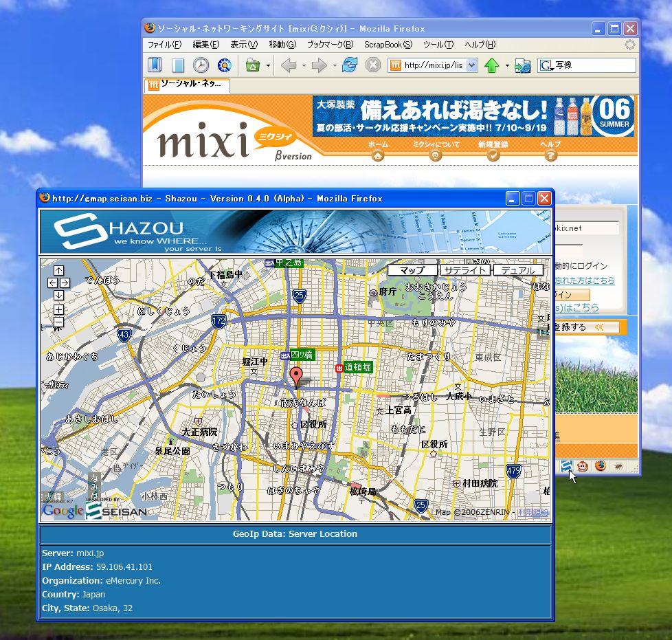Viewport: 672px width, 640px height.
Task: Go back using the left arrow in the mixi toolbar
Action: pyautogui.click(x=289, y=65)
